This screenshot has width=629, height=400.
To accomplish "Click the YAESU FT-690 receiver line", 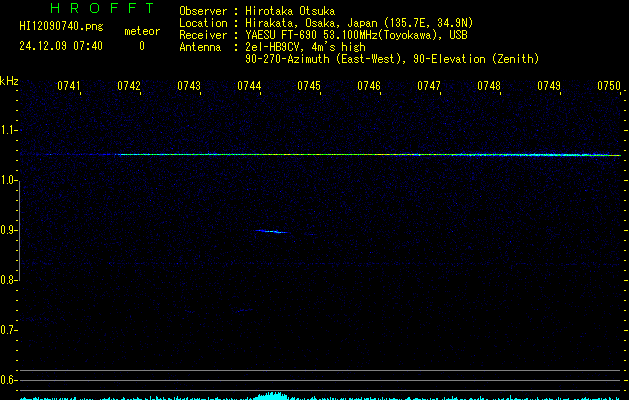I will point(356,35).
